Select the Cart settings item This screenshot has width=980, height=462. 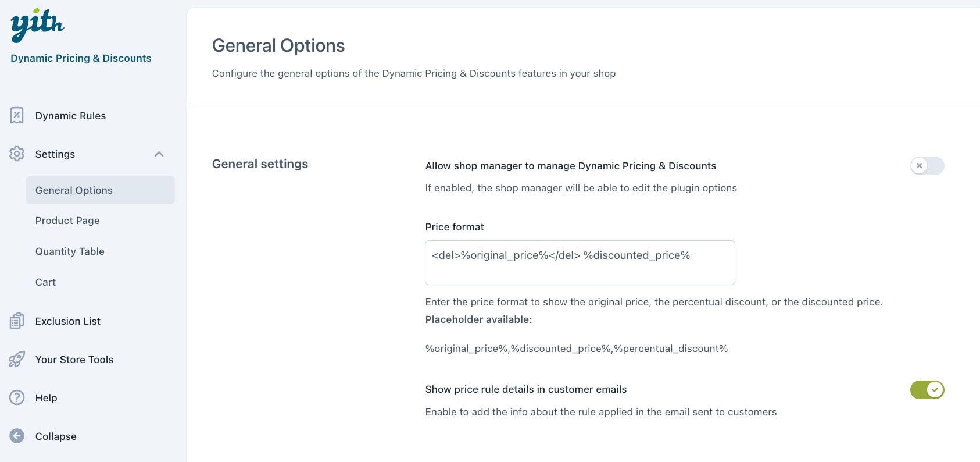(x=45, y=282)
